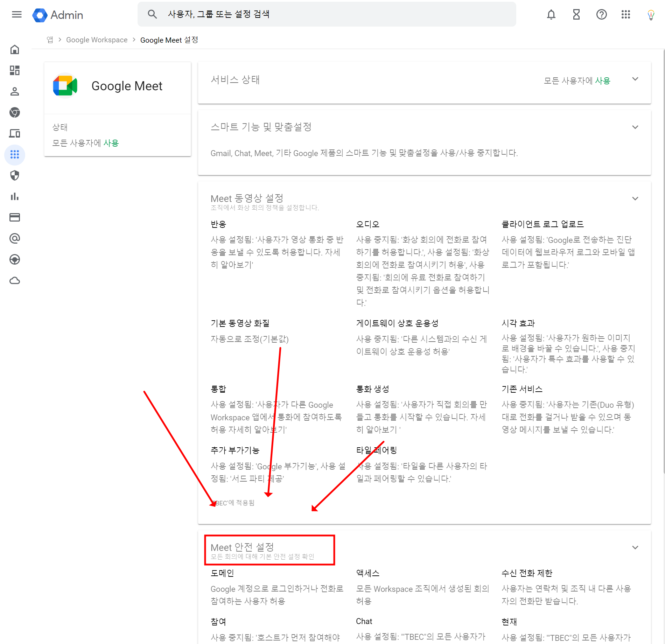Open the cloud icon in sidebar

pos(15,280)
